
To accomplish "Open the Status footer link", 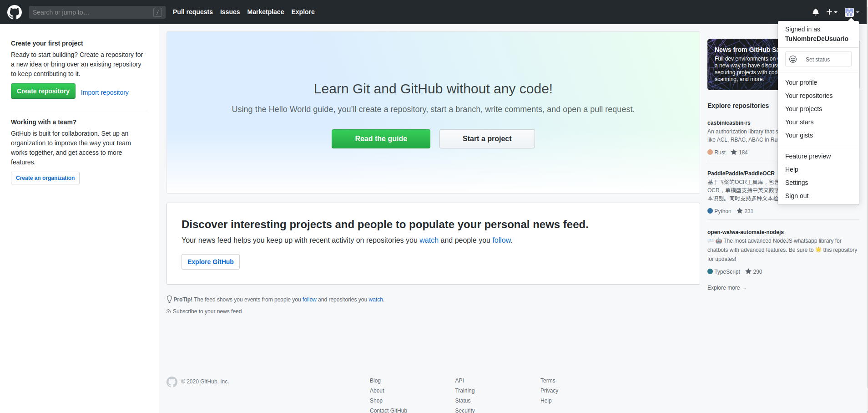I will pos(463,401).
